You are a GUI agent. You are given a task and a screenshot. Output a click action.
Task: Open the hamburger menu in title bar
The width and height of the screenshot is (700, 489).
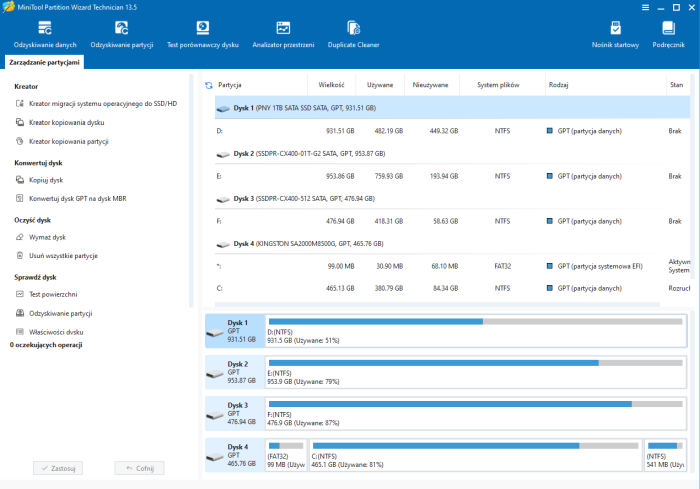[x=645, y=8]
